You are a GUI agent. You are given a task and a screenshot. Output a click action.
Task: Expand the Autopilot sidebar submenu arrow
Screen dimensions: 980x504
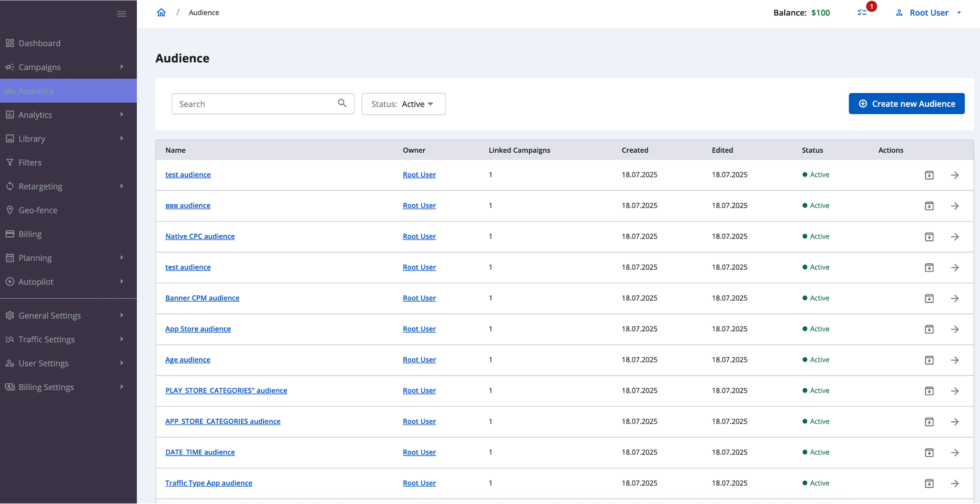click(122, 281)
